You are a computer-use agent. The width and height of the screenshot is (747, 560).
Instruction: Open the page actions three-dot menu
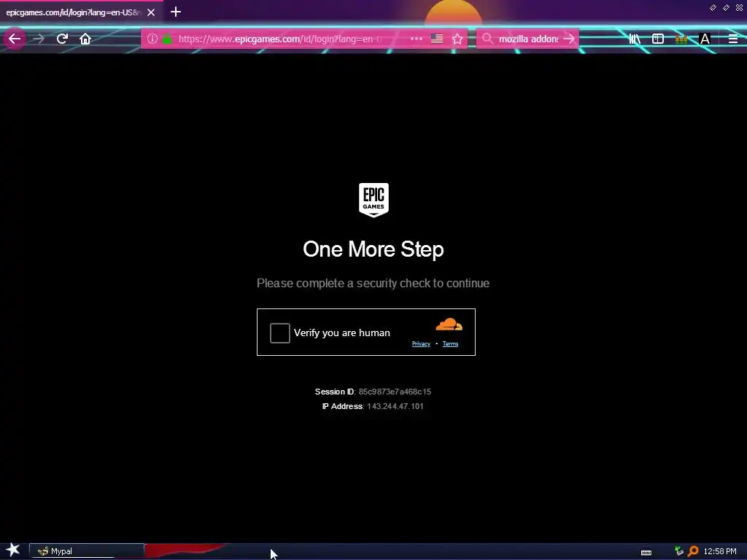pyautogui.click(x=416, y=39)
